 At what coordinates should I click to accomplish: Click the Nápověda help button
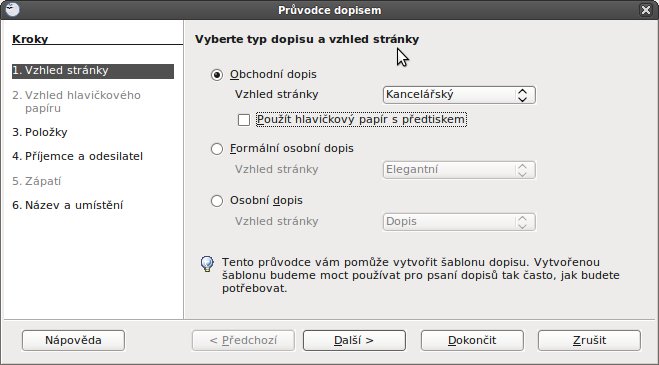pyautogui.click(x=73, y=340)
